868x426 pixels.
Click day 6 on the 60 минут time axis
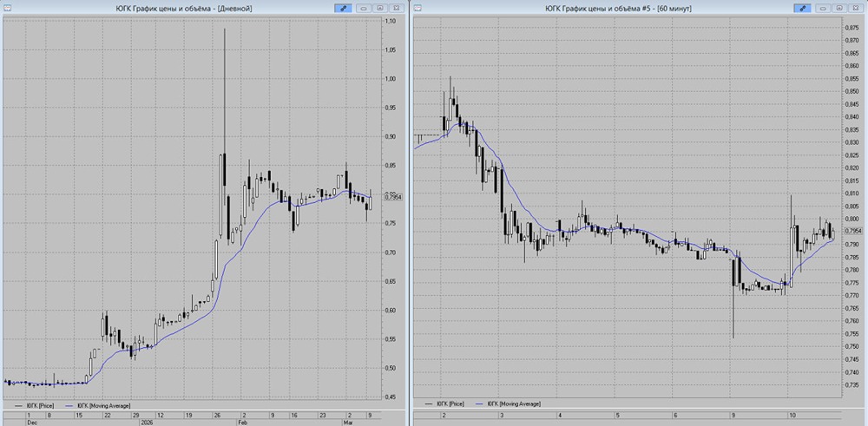675,414
